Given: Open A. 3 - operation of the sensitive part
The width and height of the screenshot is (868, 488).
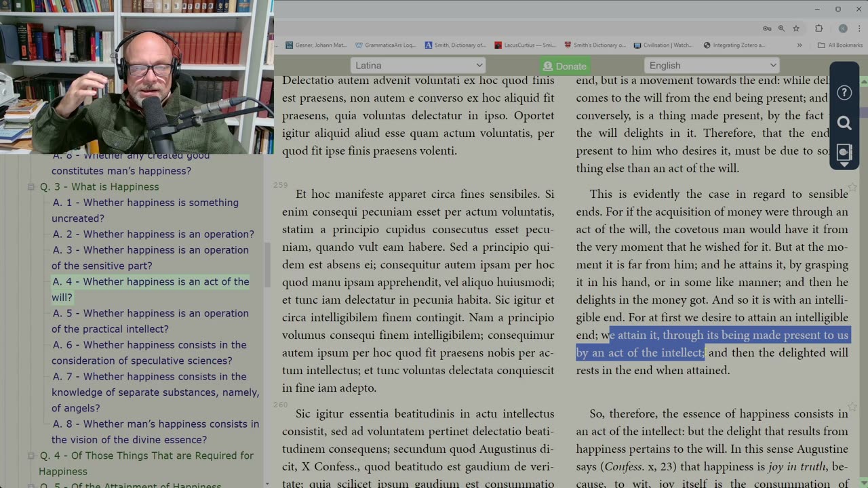Looking at the screenshot, I should pyautogui.click(x=150, y=258).
